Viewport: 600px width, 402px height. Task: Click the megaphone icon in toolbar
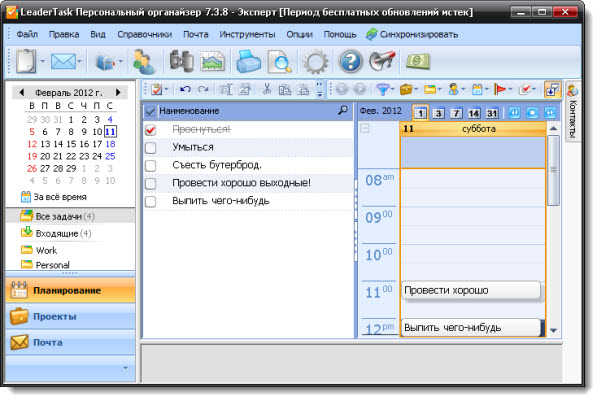click(383, 62)
